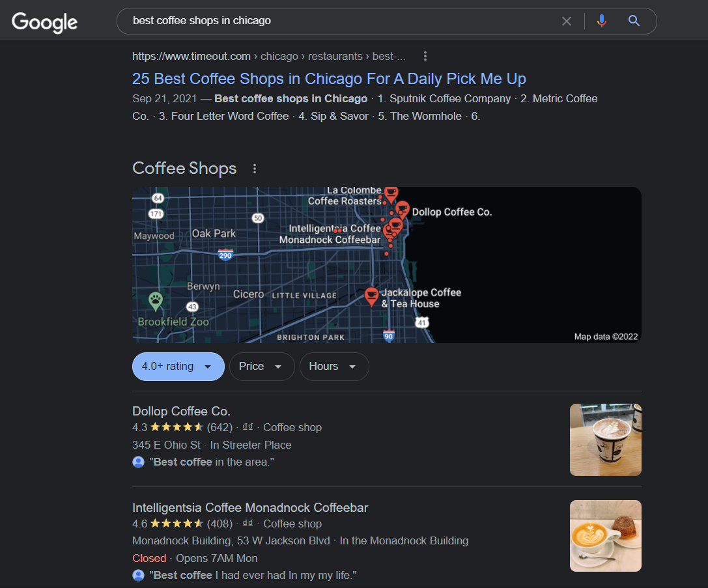
Task: Submit search with the magnifying glass icon
Action: pos(634,21)
